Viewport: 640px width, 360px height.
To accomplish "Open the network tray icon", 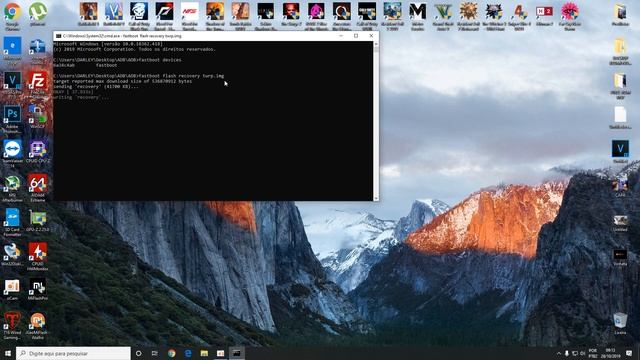I will click(x=575, y=353).
